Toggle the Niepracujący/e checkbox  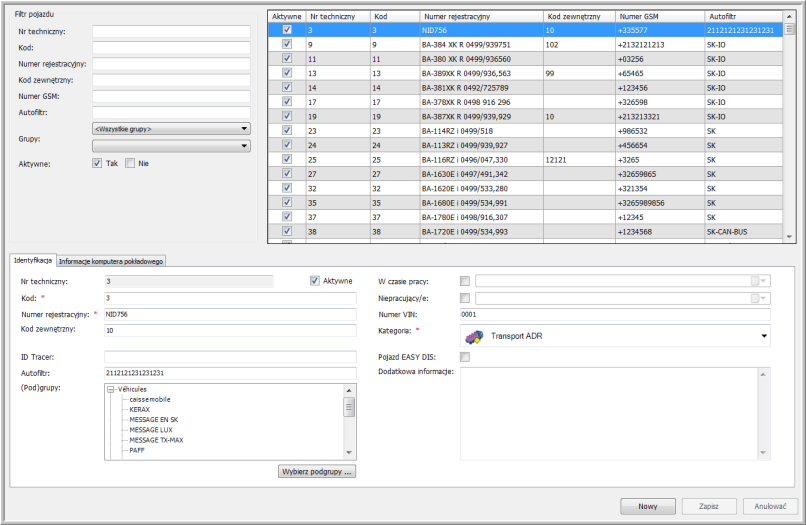click(464, 298)
